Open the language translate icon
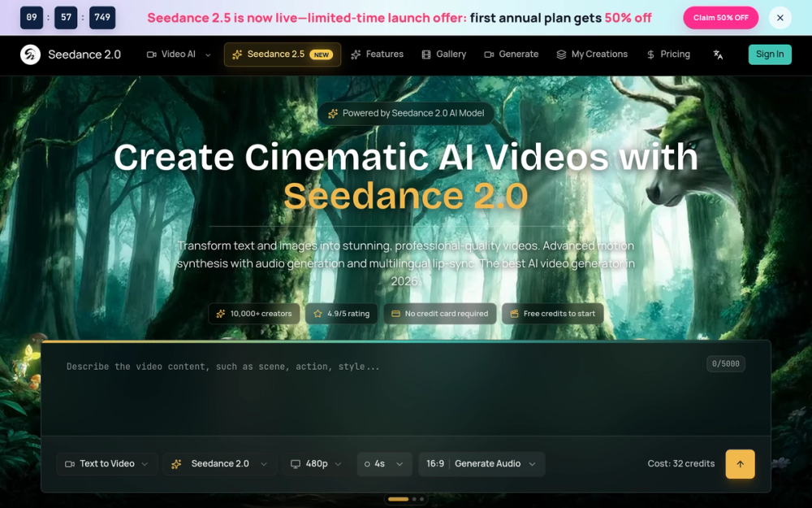 718,54
